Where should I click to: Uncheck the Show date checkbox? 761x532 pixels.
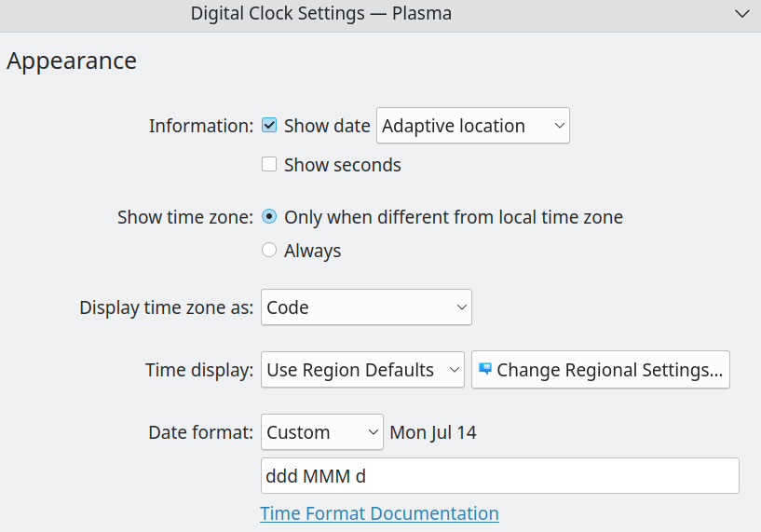(269, 125)
